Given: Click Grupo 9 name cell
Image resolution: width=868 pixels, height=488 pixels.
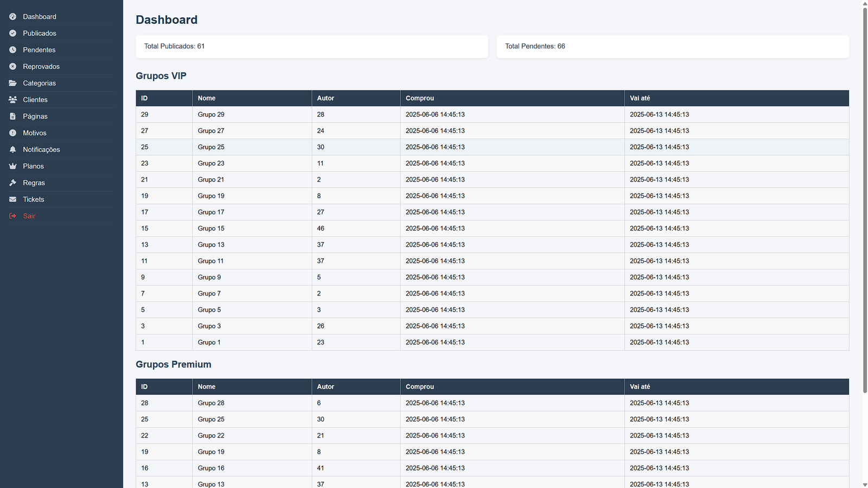Looking at the screenshot, I should (x=252, y=277).
